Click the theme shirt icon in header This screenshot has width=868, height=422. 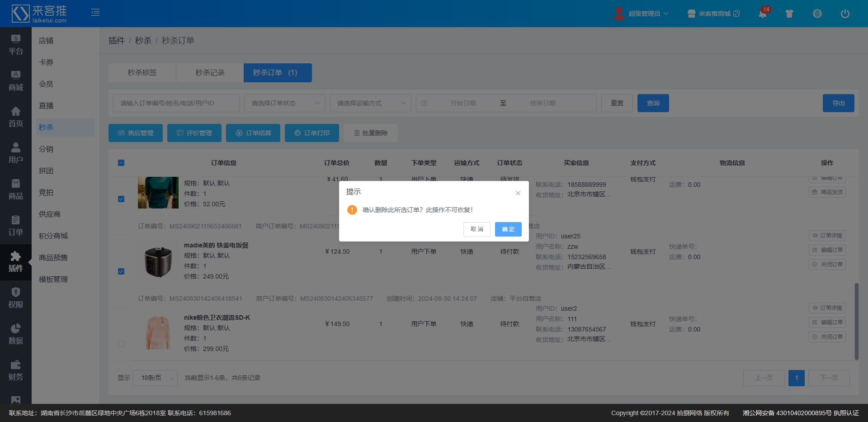pyautogui.click(x=789, y=14)
